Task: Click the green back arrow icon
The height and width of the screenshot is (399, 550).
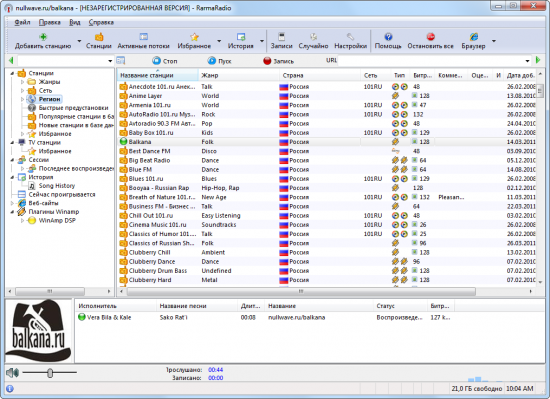Action: [x=11, y=61]
